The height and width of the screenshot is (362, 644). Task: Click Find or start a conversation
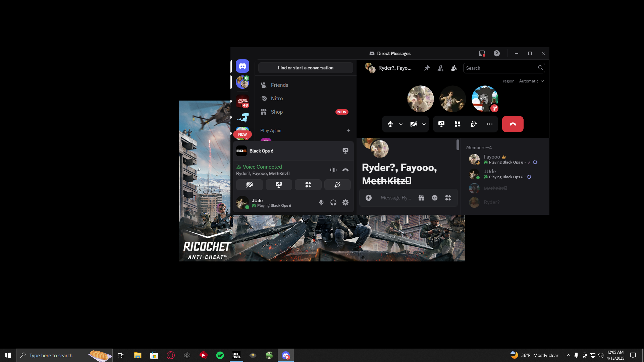click(x=306, y=68)
